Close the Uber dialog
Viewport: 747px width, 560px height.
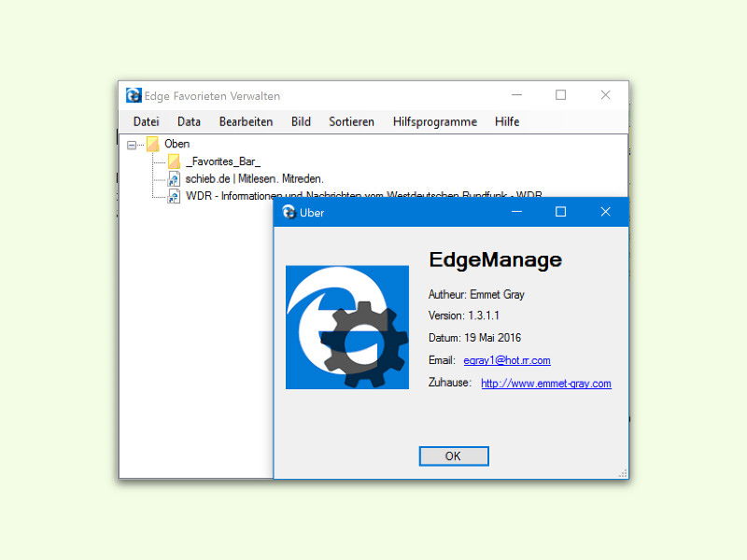605,212
